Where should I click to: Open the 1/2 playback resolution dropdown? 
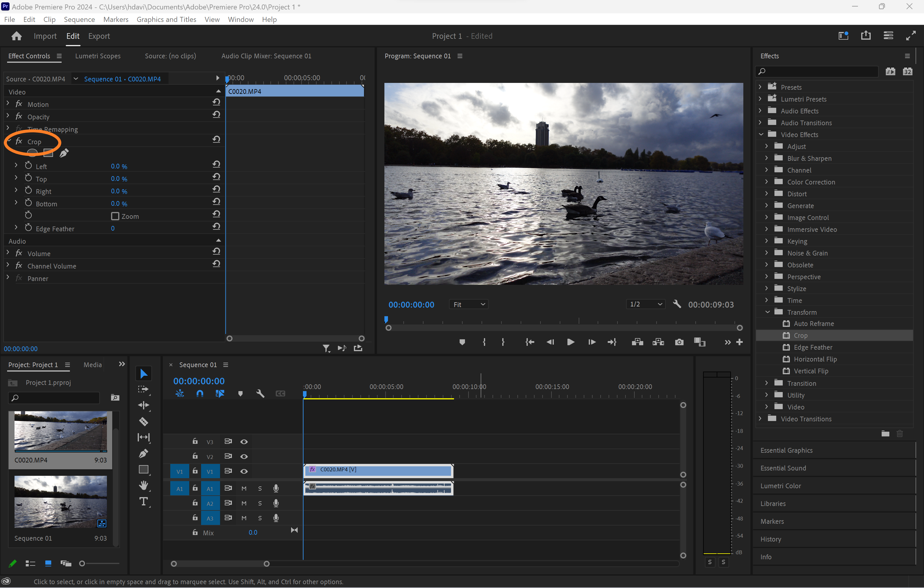pyautogui.click(x=646, y=304)
